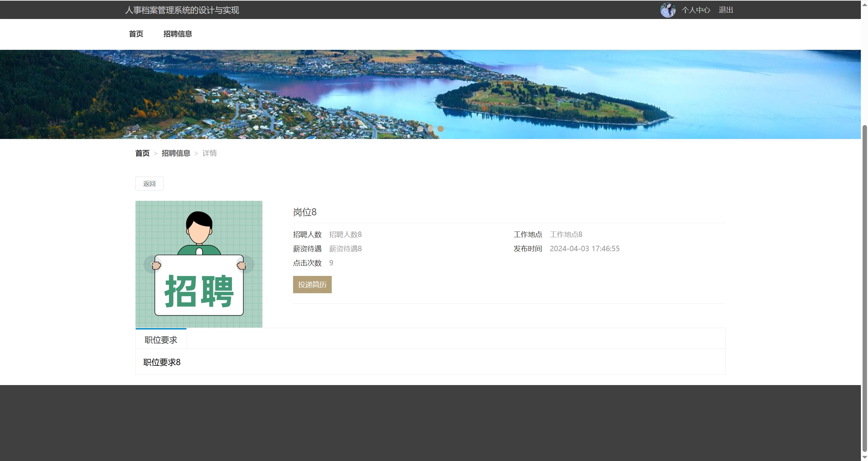This screenshot has height=461, width=868.
Task: Click 首页 in breadcrumb
Action: click(142, 153)
